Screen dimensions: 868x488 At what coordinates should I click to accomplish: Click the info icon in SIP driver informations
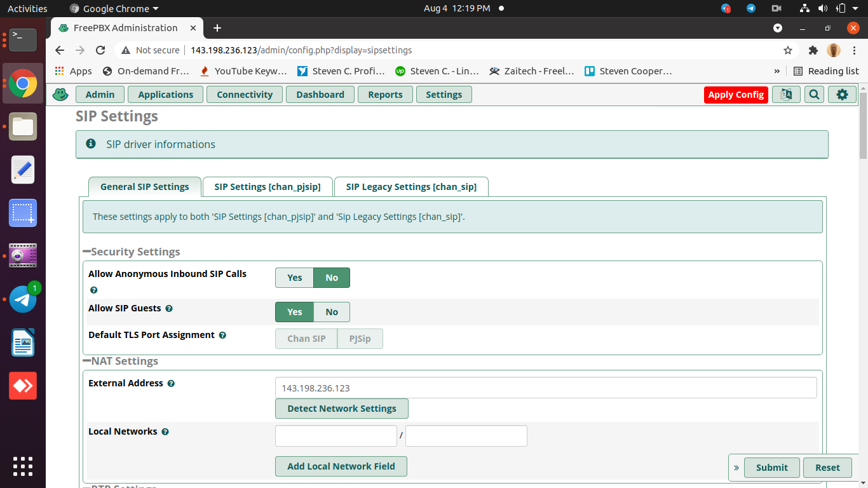pos(91,144)
